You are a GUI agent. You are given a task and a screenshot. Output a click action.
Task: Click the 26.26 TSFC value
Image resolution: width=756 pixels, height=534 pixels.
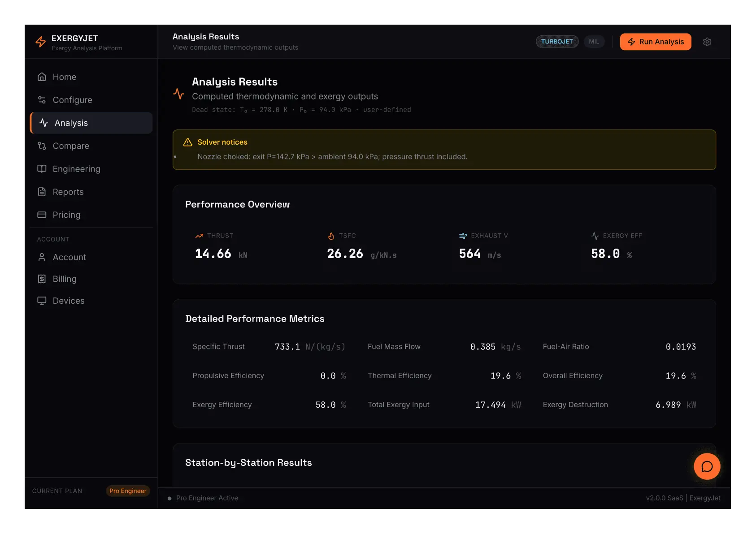click(345, 254)
